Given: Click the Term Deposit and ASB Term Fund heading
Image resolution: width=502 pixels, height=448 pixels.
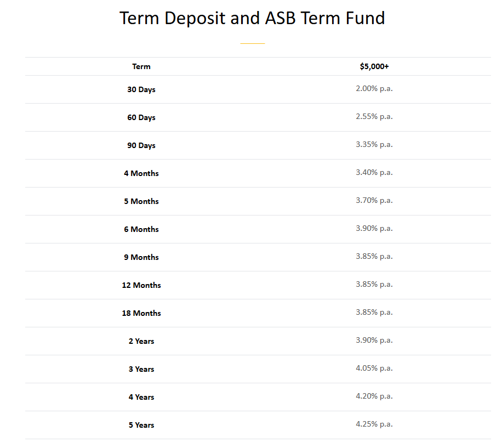Looking at the screenshot, I should tap(252, 18).
